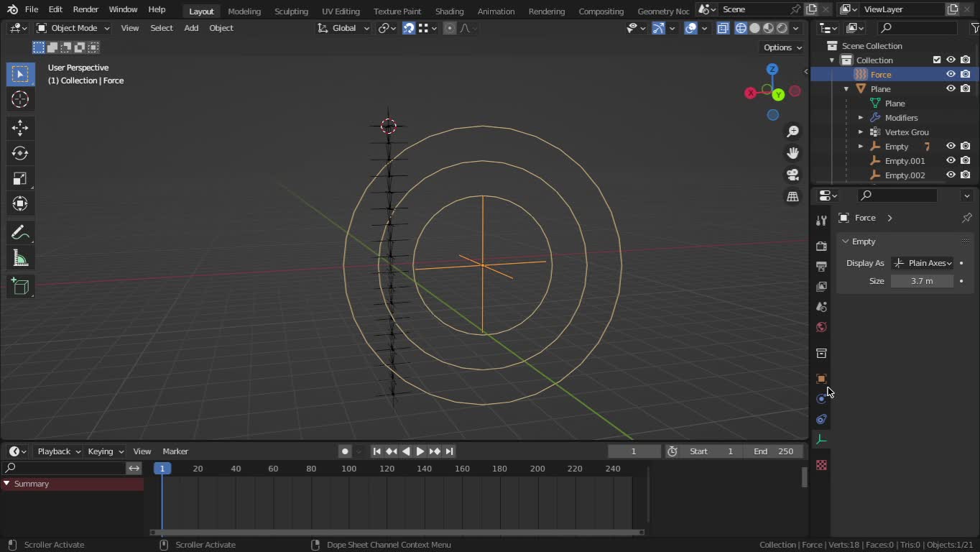Image resolution: width=980 pixels, height=552 pixels.
Task: Select the Add Cube tool
Action: click(20, 287)
